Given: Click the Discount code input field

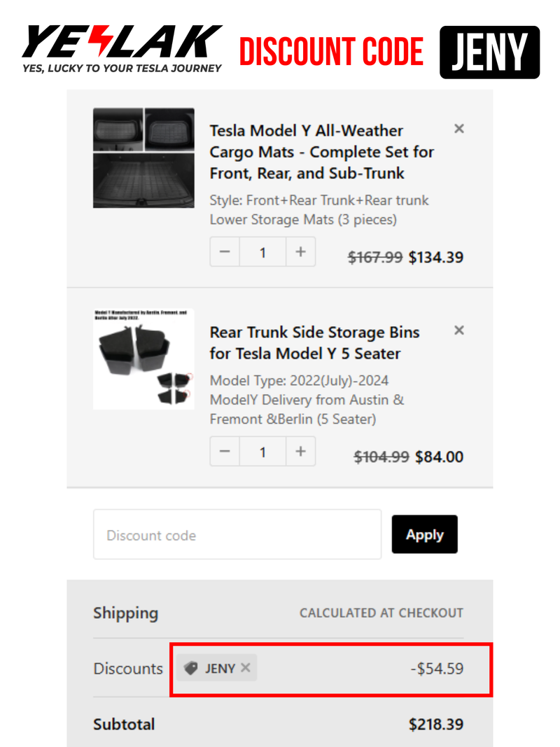Looking at the screenshot, I should (237, 534).
